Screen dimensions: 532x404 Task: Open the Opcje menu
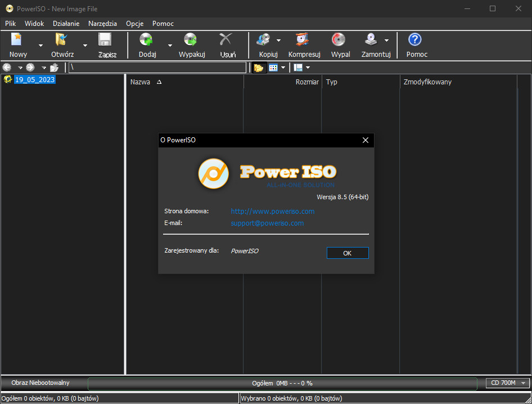(x=135, y=24)
